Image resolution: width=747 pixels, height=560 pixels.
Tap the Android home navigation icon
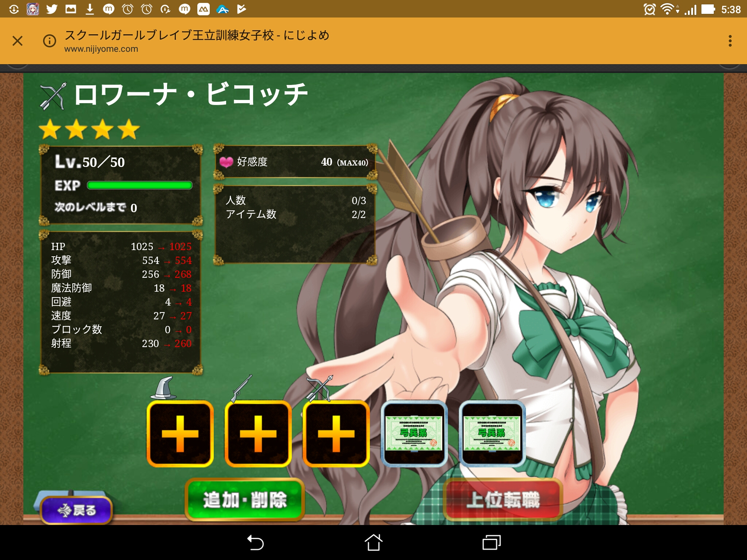(x=373, y=542)
